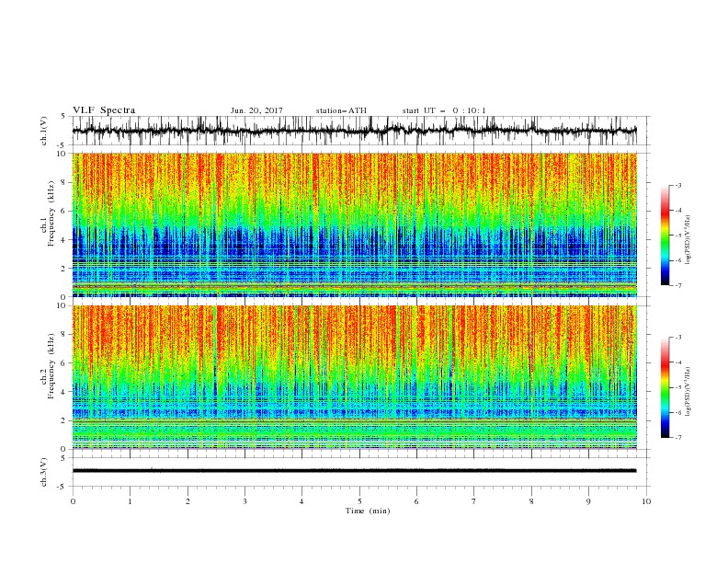The height and width of the screenshot is (563, 728).
Task: Click the '1' tick on time axis
Action: coord(130,501)
